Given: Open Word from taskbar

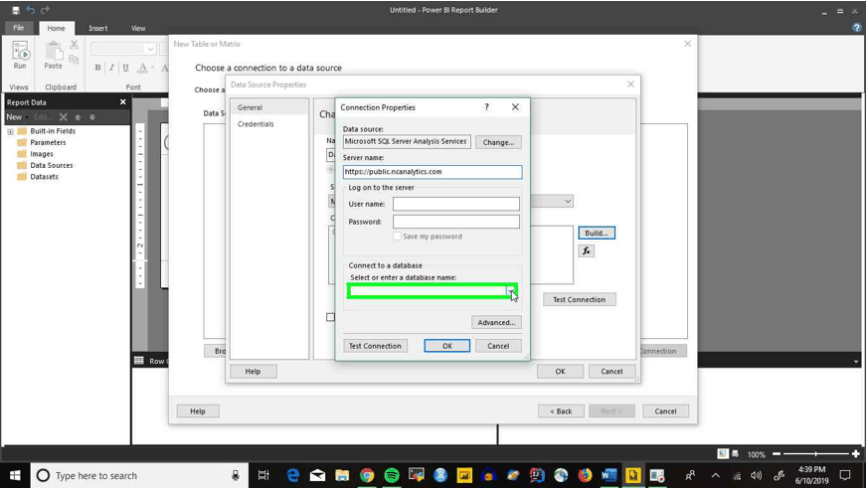Looking at the screenshot, I should coord(608,476).
